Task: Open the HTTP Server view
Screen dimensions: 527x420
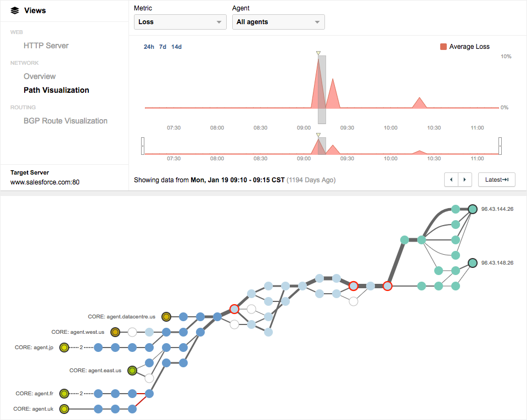Action: 46,46
